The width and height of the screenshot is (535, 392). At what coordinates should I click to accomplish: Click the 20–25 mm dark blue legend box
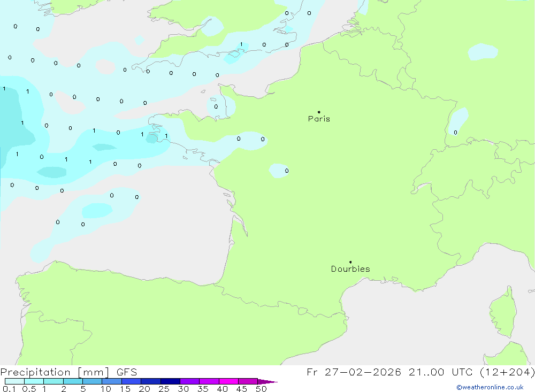(151, 381)
